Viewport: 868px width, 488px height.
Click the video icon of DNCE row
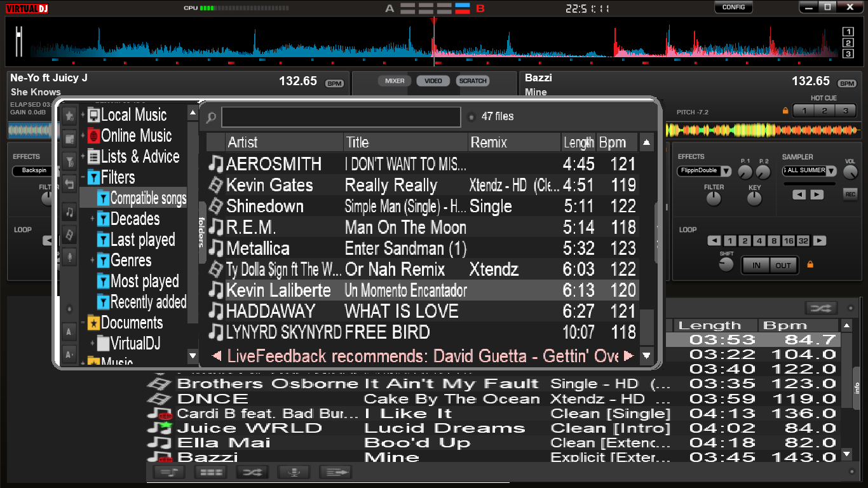(x=159, y=398)
